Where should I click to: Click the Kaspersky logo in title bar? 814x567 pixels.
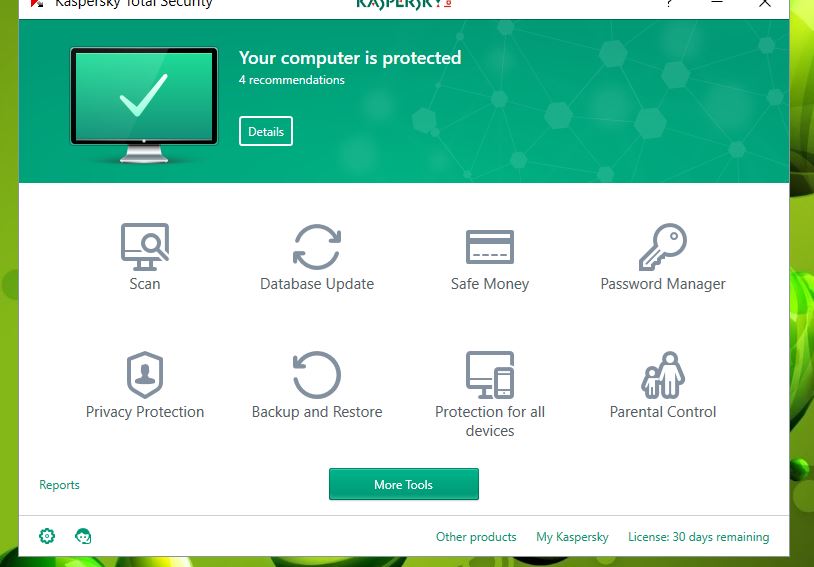tap(404, 4)
